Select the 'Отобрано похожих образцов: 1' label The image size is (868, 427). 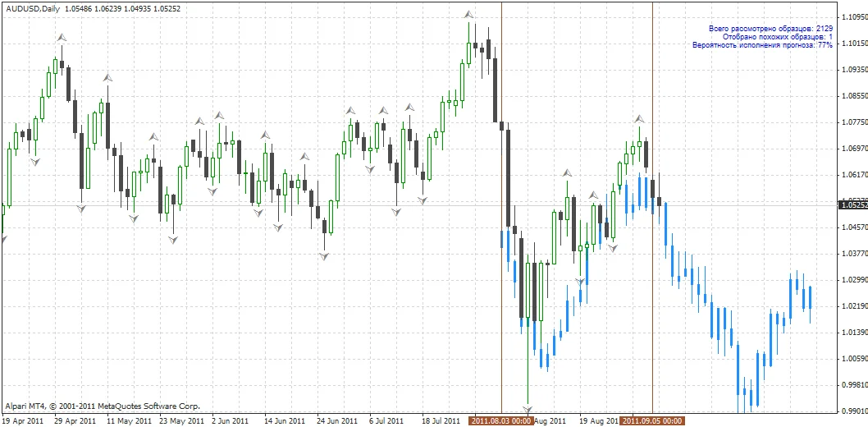pyautogui.click(x=778, y=37)
